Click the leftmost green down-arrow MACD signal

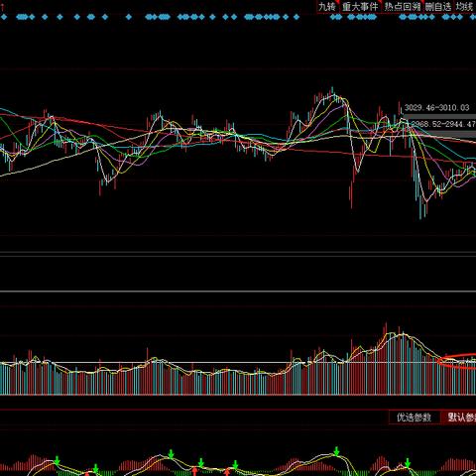coord(57,461)
